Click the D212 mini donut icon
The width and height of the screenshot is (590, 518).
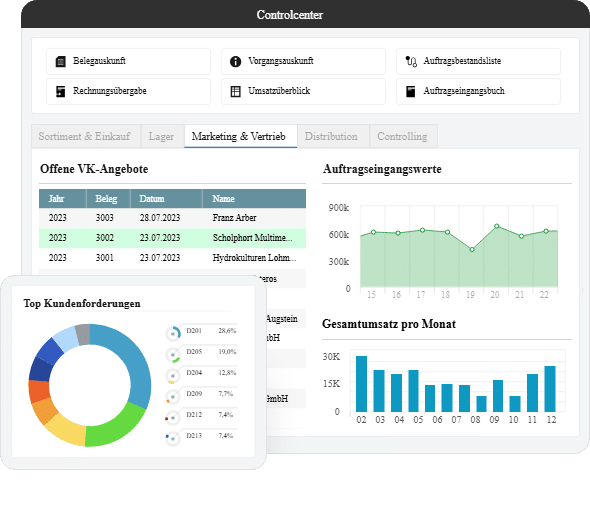pos(173,418)
